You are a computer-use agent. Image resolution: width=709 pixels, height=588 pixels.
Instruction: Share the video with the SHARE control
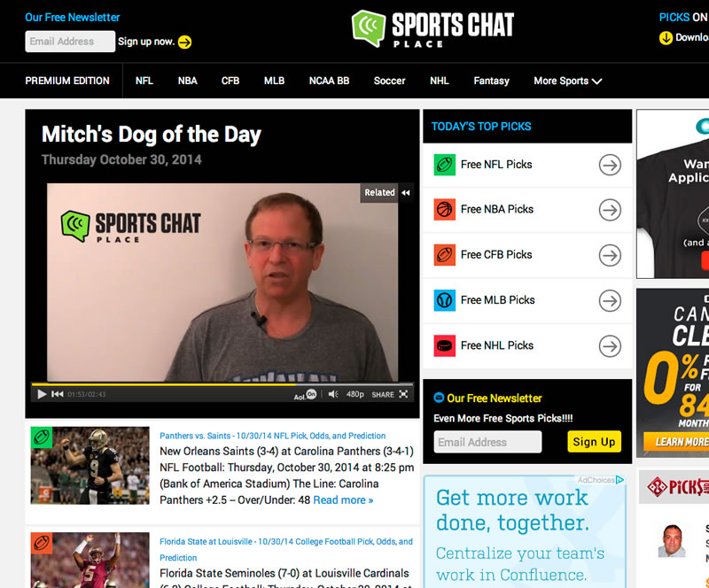click(383, 395)
